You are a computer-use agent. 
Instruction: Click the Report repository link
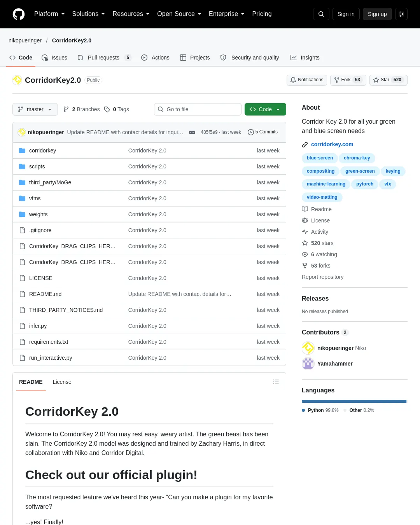point(322,277)
